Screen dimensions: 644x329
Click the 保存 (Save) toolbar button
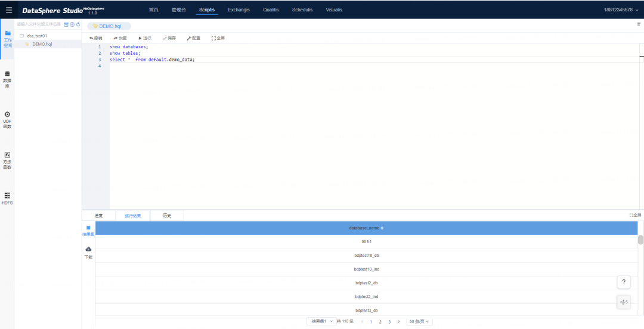click(169, 38)
